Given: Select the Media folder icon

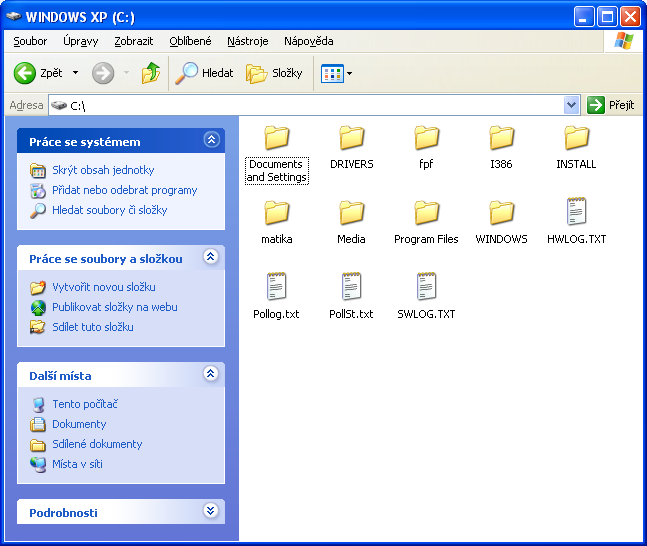Looking at the screenshot, I should pyautogui.click(x=352, y=213).
